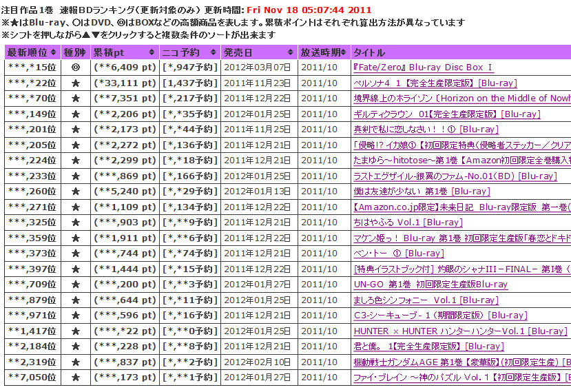Click the star icon in マケン姫っ row
The width and height of the screenshot is (571, 392).
coord(76,238)
